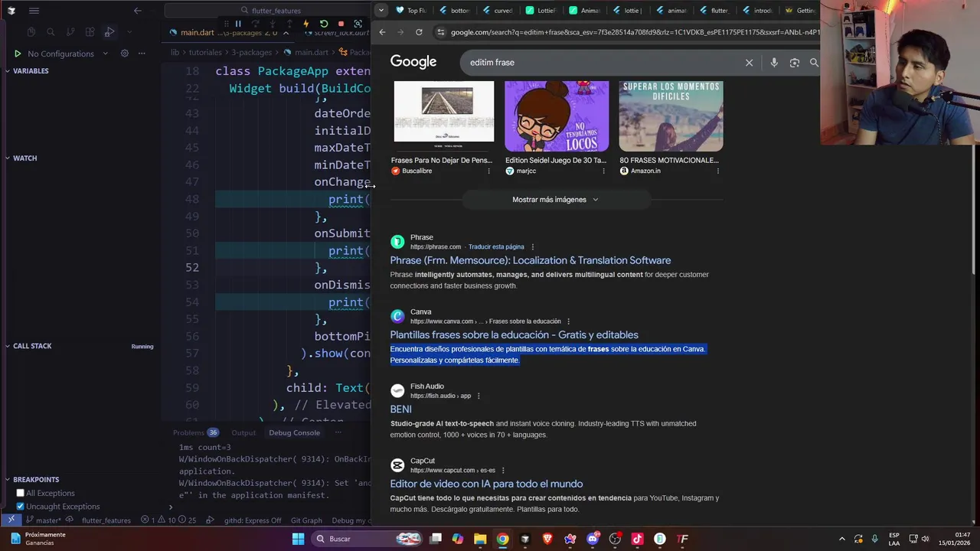Go back with VS Code navigation arrow

[x=138, y=11]
